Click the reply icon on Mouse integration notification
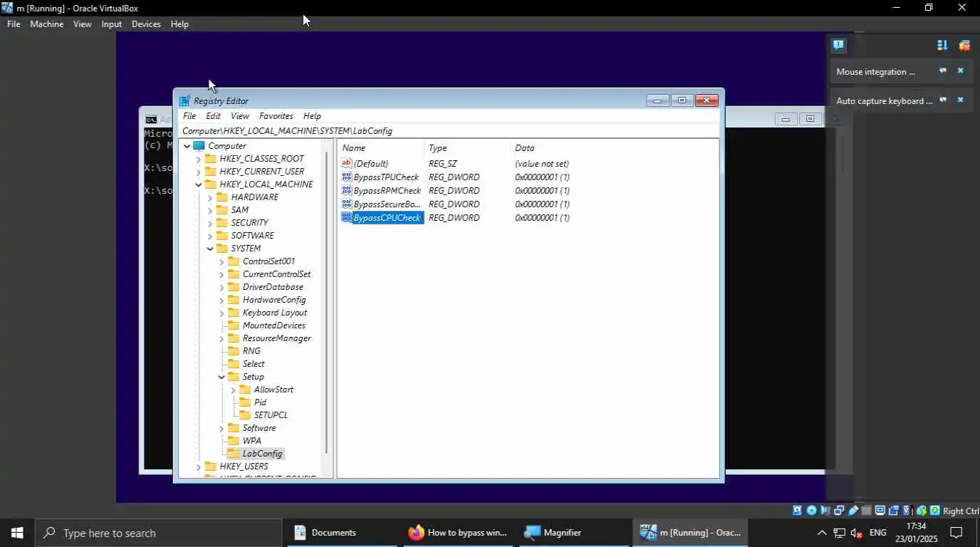Image resolution: width=980 pixels, height=547 pixels. [x=943, y=71]
